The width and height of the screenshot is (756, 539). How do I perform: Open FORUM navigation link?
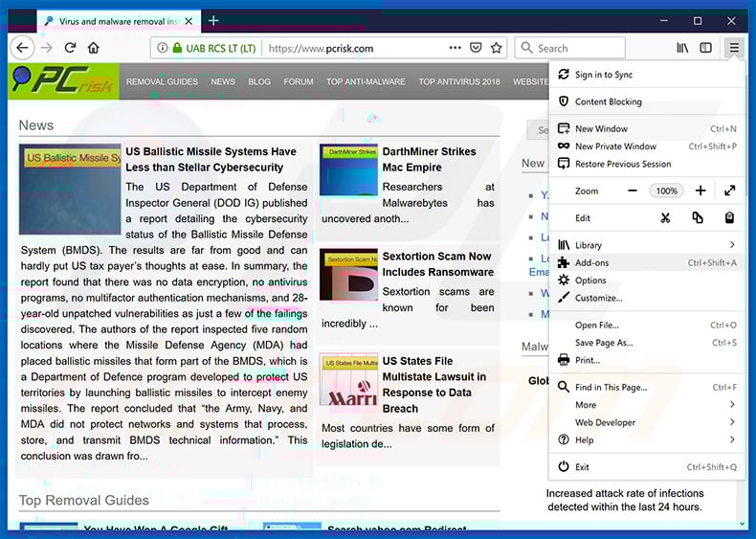click(x=299, y=81)
